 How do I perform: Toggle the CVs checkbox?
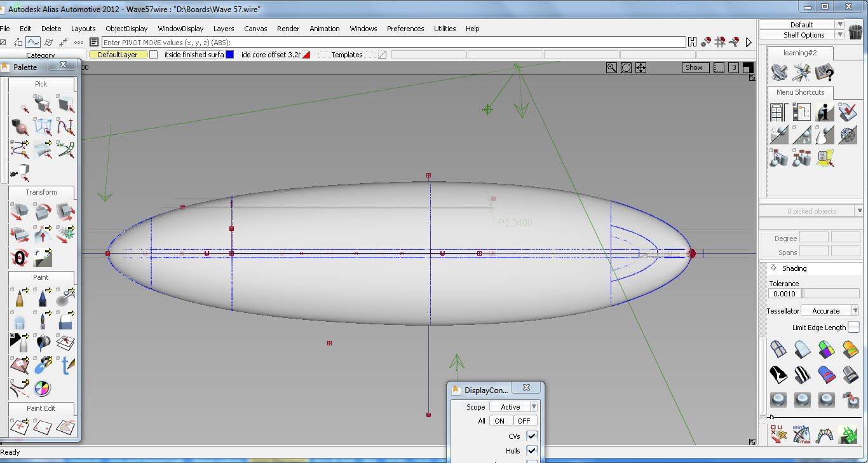point(532,436)
